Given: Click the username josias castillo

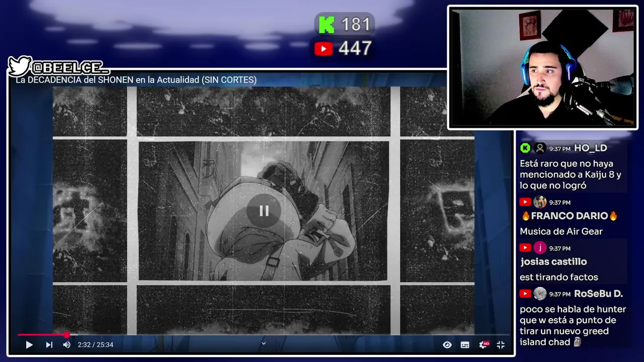Looking at the screenshot, I should 553,261.
